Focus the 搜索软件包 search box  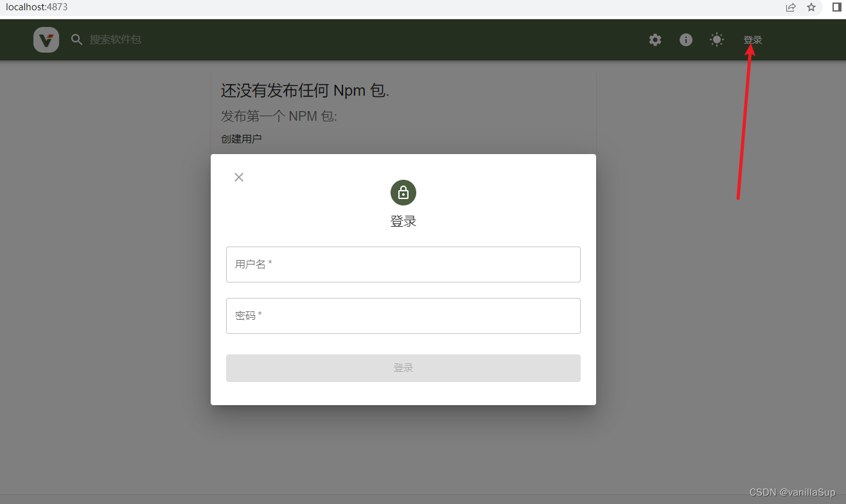116,40
